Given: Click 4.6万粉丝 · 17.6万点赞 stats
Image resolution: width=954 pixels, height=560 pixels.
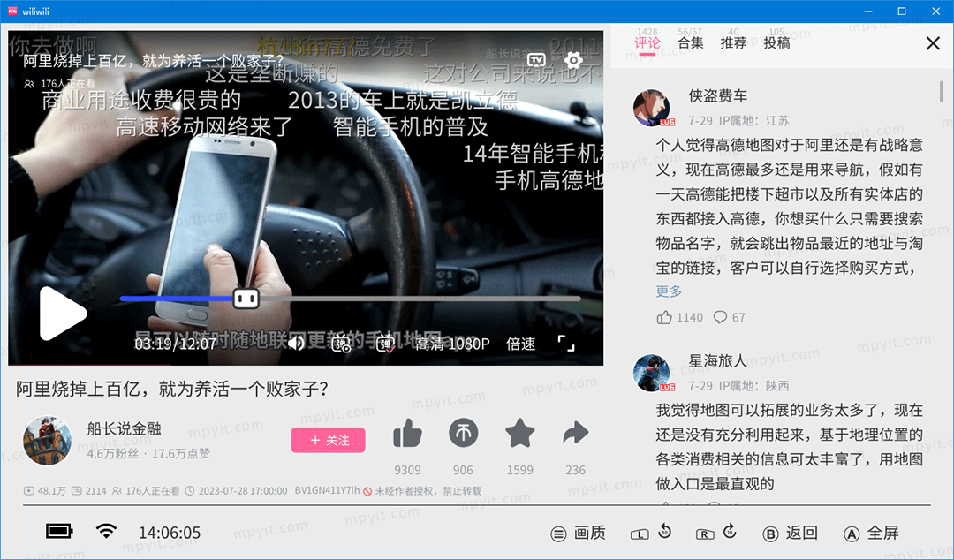Looking at the screenshot, I should pyautogui.click(x=148, y=453).
